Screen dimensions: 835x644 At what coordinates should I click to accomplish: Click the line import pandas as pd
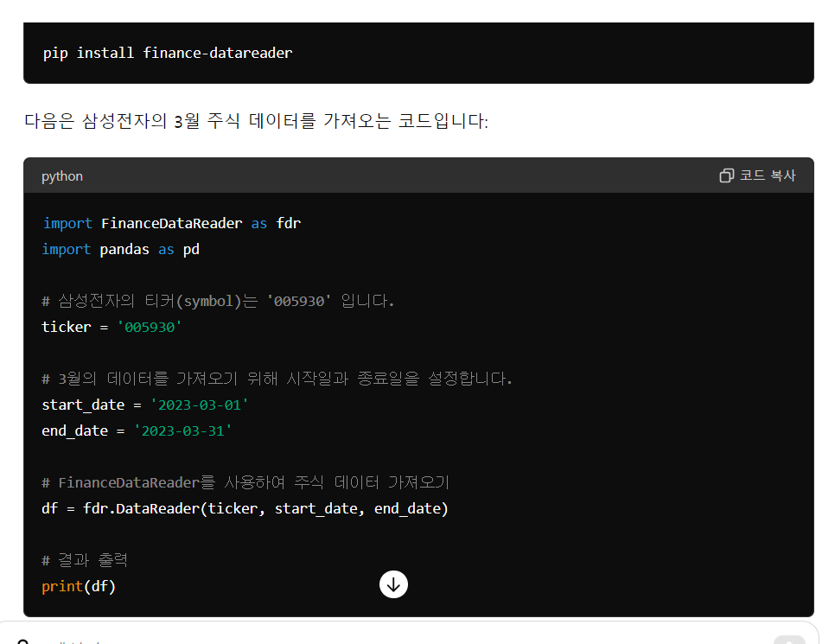121,249
